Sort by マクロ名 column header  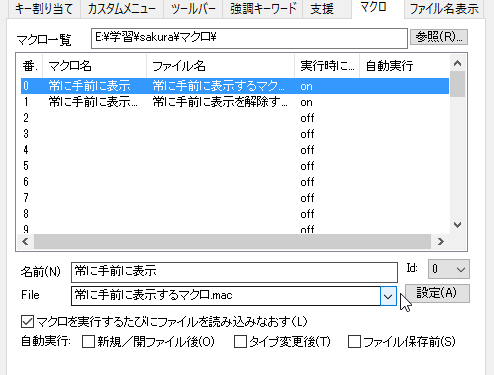click(95, 66)
